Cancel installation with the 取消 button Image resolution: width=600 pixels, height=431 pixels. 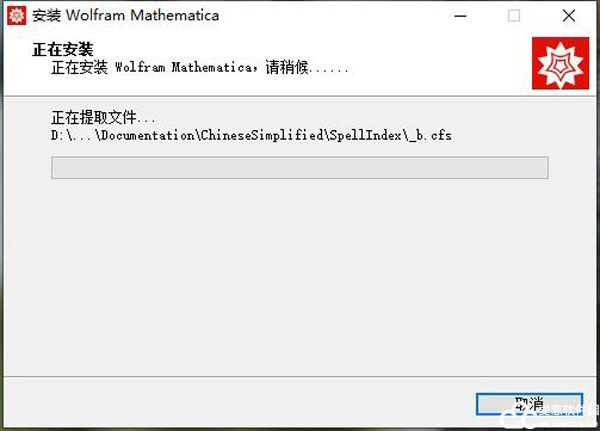(x=530, y=404)
